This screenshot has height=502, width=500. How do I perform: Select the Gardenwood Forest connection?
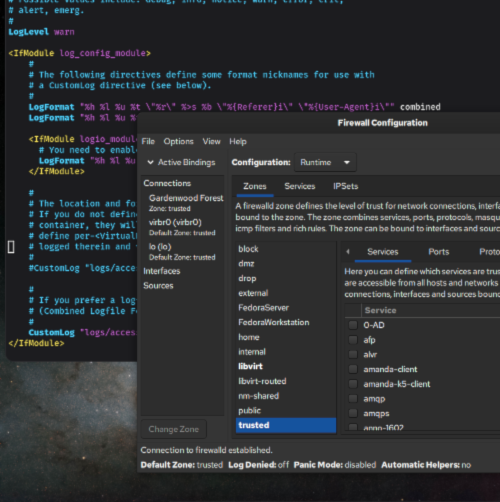click(182, 203)
